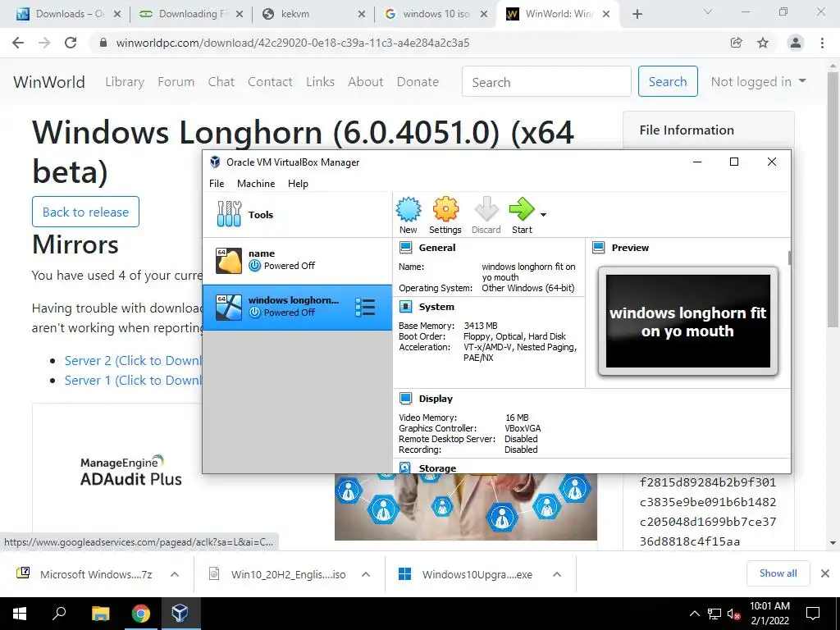Click the Server 2 download link

pos(133,361)
